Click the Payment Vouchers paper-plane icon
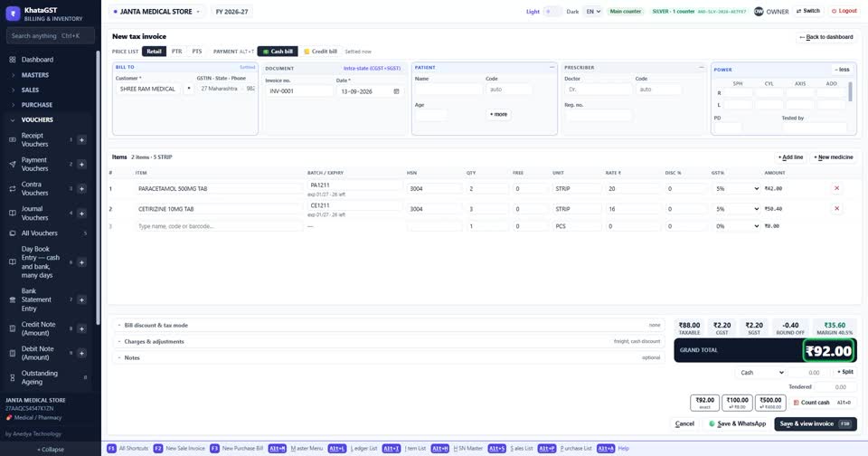 click(x=12, y=164)
